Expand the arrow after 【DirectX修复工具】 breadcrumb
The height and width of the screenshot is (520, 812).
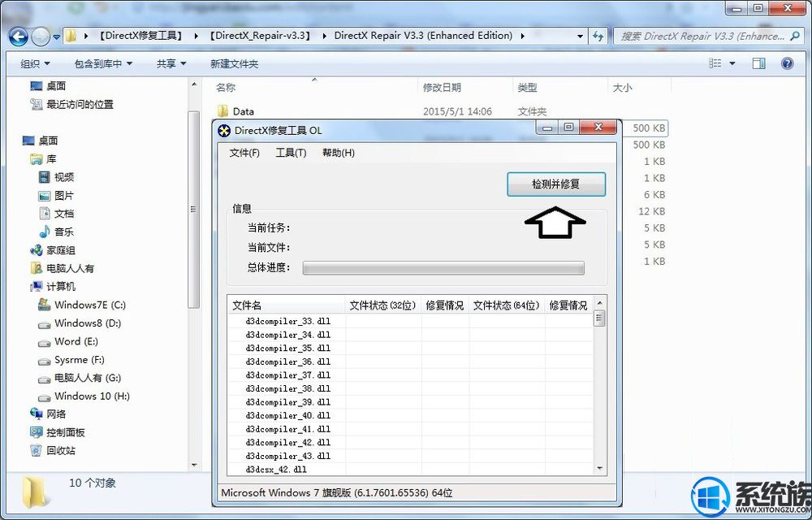[x=196, y=36]
